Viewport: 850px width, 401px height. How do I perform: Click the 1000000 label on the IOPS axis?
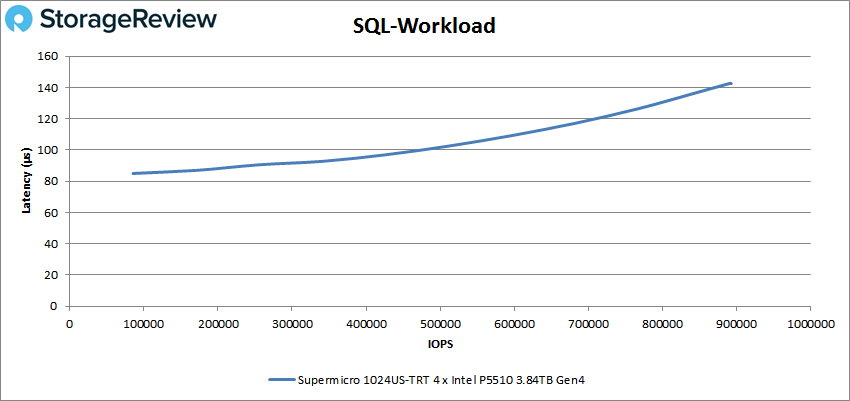click(x=809, y=323)
